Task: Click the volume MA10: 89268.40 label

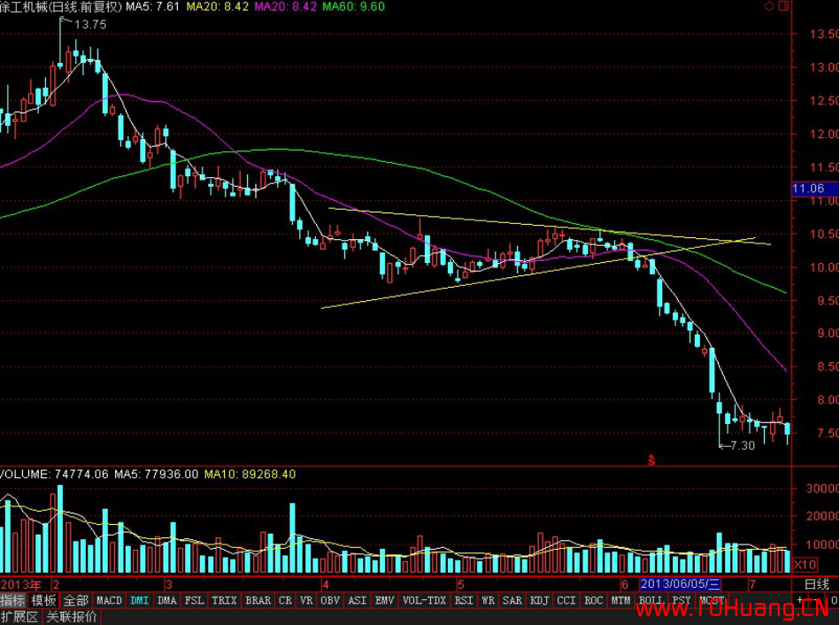Action: tap(250, 475)
